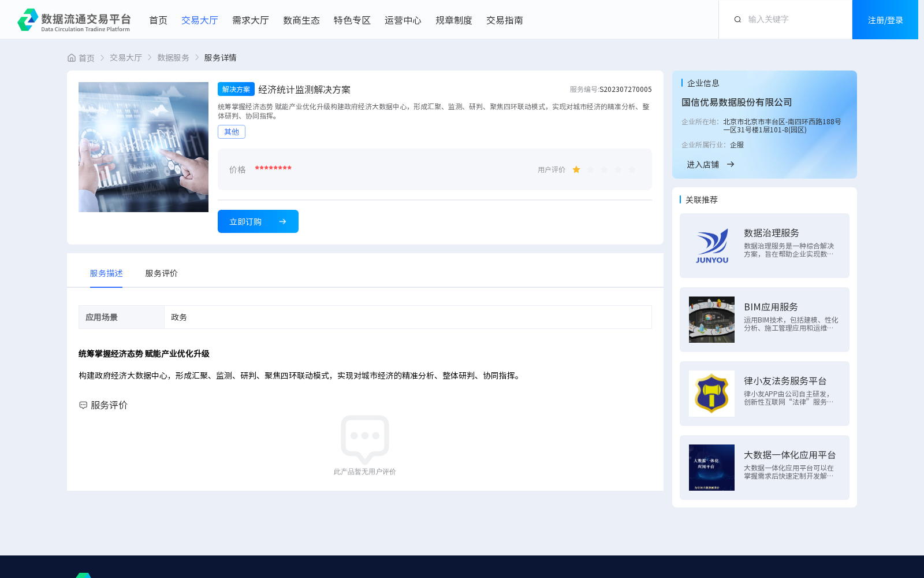Image resolution: width=924 pixels, height=578 pixels.
Task: Click the fifth rating star
Action: 632,169
